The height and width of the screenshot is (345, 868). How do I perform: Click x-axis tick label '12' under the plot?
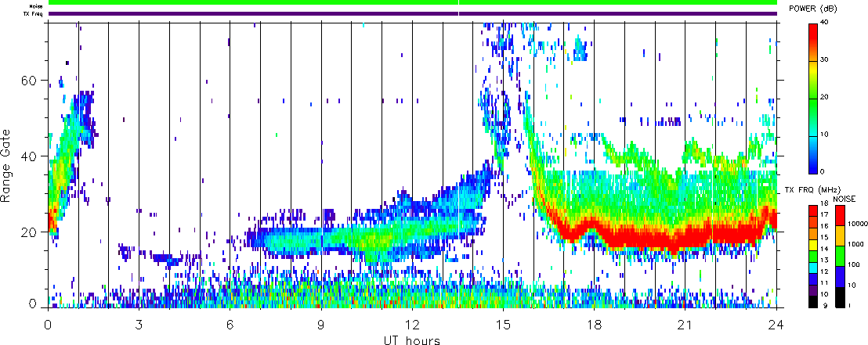tap(412, 324)
